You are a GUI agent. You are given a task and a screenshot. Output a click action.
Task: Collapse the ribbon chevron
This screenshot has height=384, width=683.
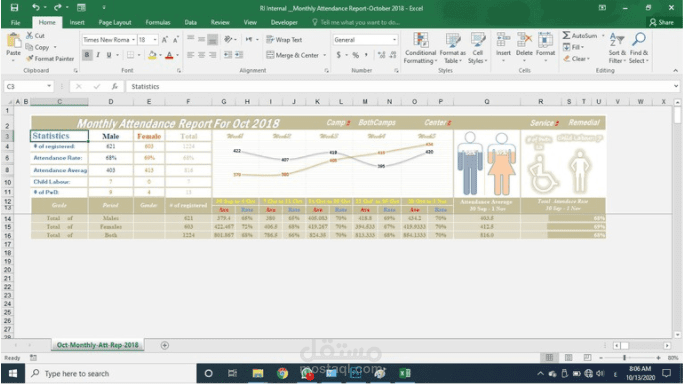coord(675,71)
